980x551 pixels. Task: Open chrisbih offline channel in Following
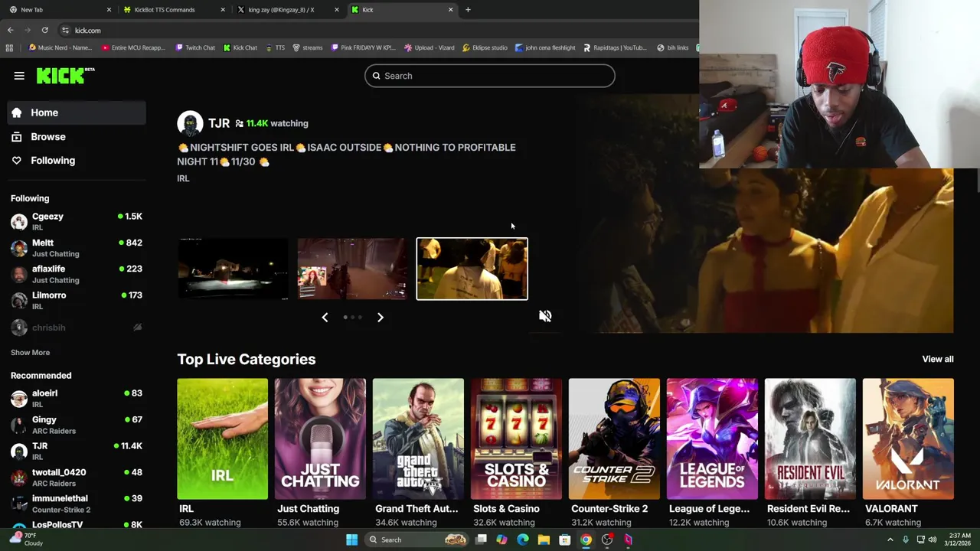[x=77, y=328]
